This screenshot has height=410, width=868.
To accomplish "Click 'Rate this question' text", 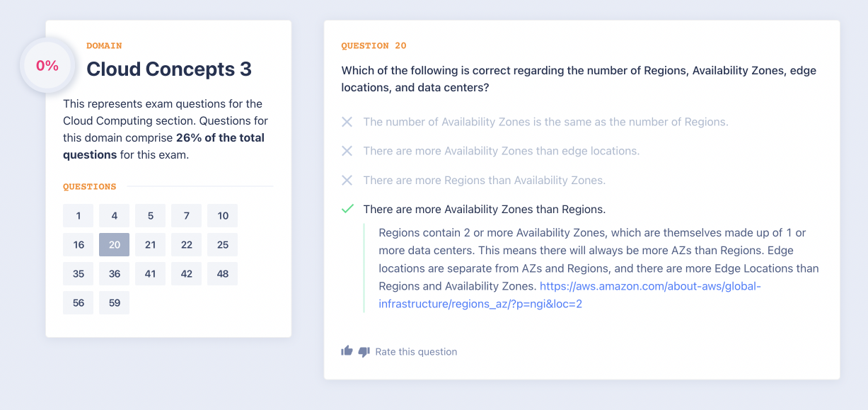I will (416, 352).
